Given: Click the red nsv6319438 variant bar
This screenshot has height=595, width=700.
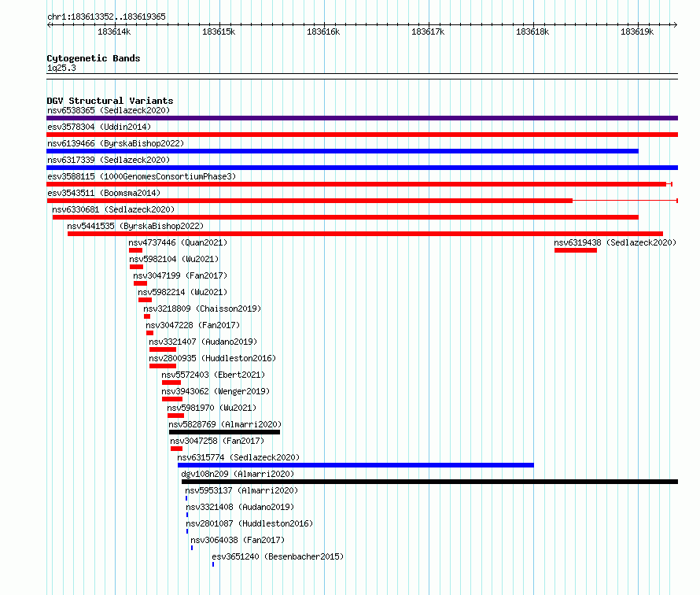Looking at the screenshot, I should (x=576, y=250).
